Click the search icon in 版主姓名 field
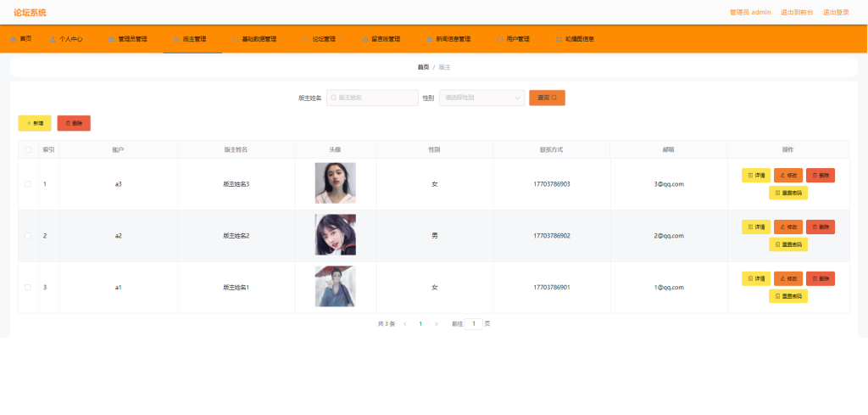The height and width of the screenshot is (415, 868). (333, 98)
